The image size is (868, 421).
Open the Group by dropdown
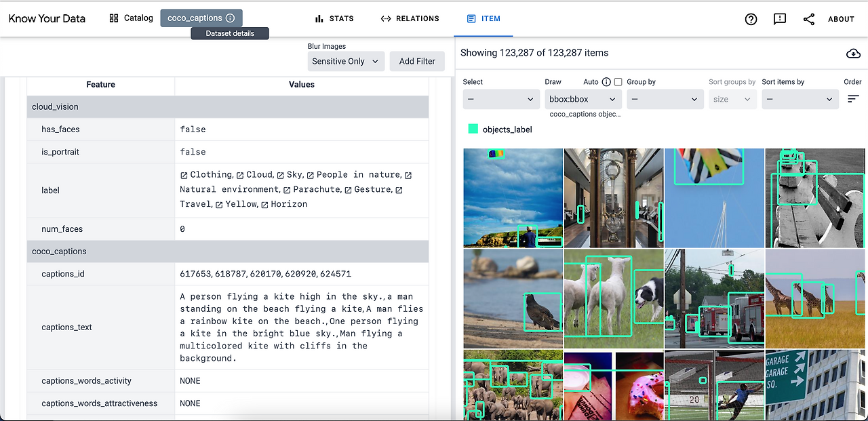coord(665,99)
